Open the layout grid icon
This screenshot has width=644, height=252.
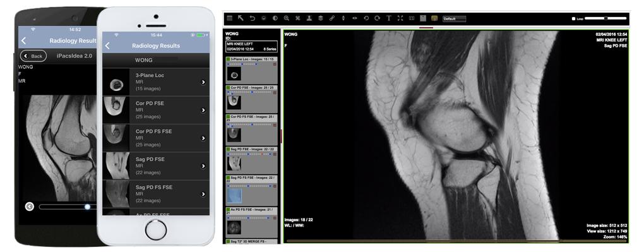230,18
